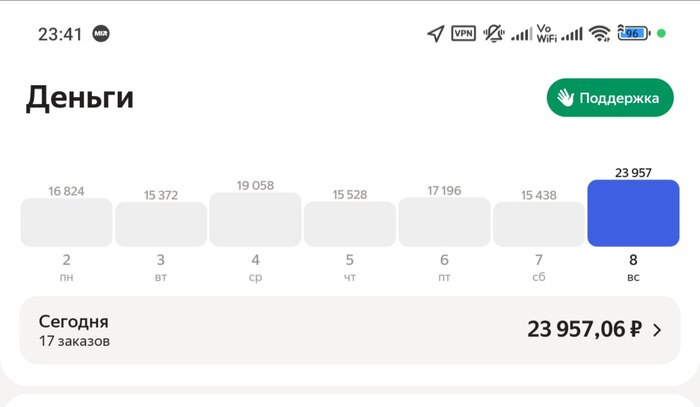Select Tuesday bar showing 15 372
The image size is (700, 407).
pos(161,224)
